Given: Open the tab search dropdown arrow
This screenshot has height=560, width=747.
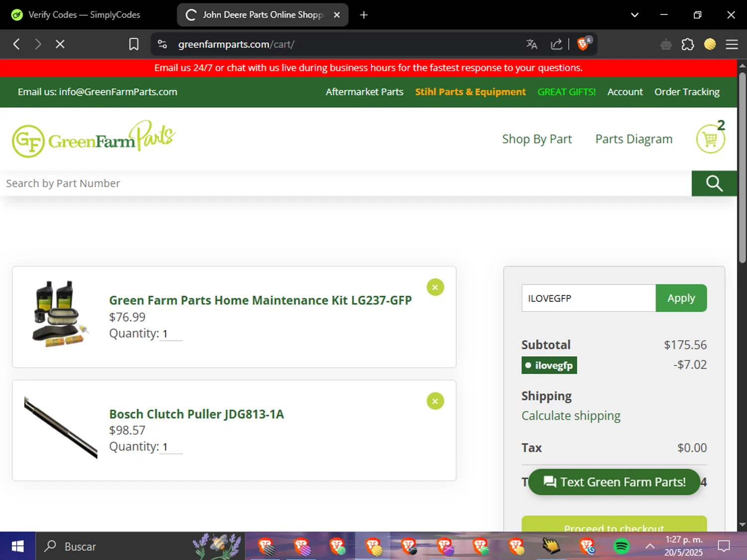Looking at the screenshot, I should 634,15.
